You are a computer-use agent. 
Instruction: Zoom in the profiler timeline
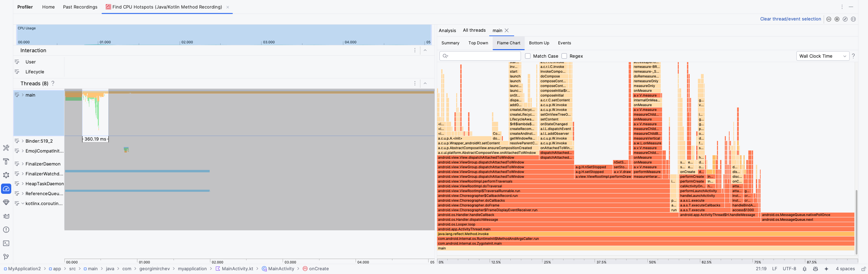click(837, 19)
